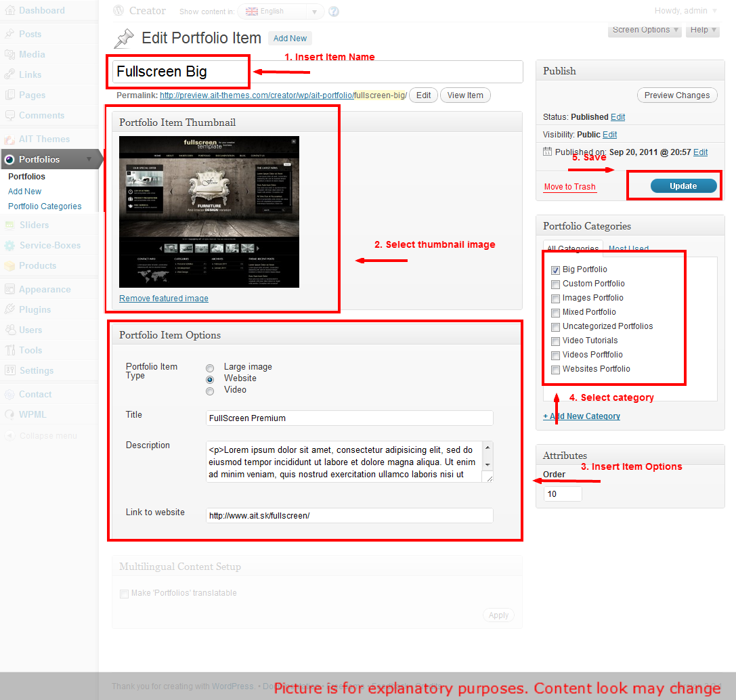Open Portfolio Categories in sidebar submenu
The width and height of the screenshot is (736, 700).
[45, 206]
